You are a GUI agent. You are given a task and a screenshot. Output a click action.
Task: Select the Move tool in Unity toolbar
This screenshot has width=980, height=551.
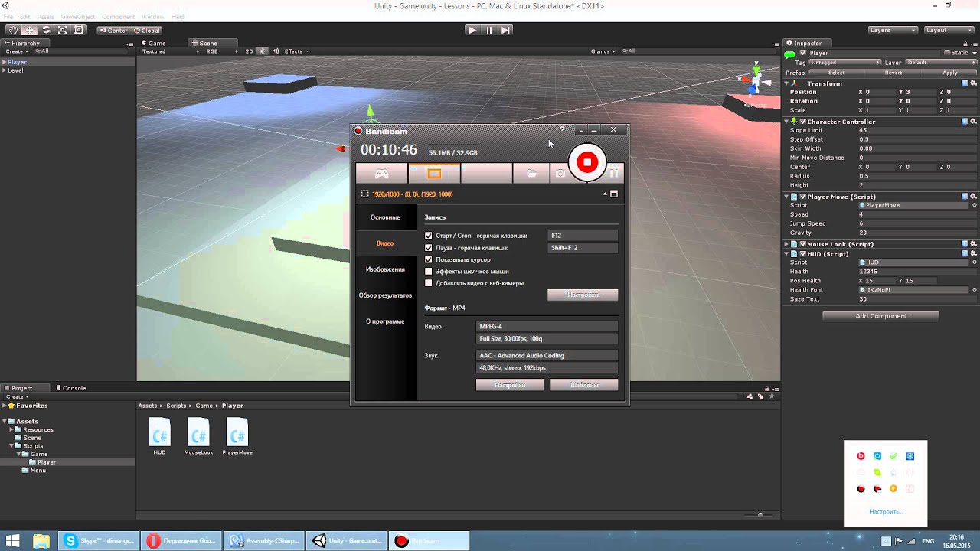(29, 30)
